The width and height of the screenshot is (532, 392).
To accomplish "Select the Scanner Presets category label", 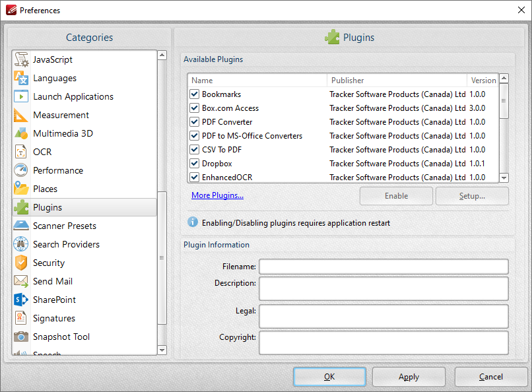I will click(65, 226).
